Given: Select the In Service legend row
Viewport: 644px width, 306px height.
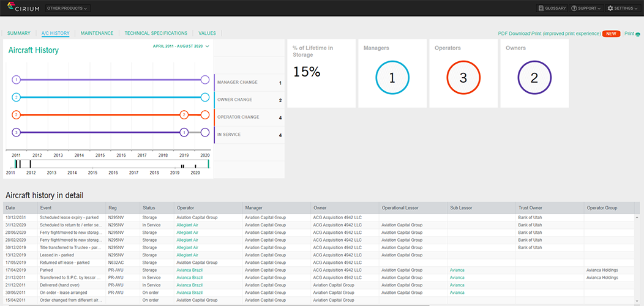Looking at the screenshot, I should point(249,135).
